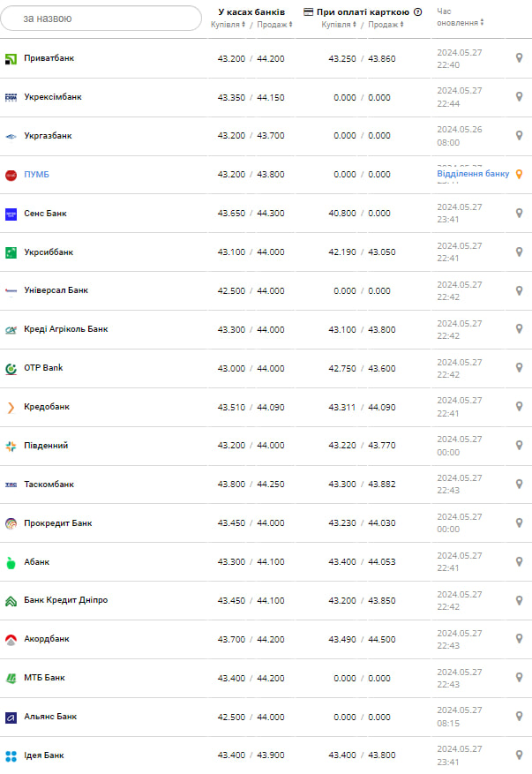Click the map pin in Ідея Банк row

[x=519, y=755]
